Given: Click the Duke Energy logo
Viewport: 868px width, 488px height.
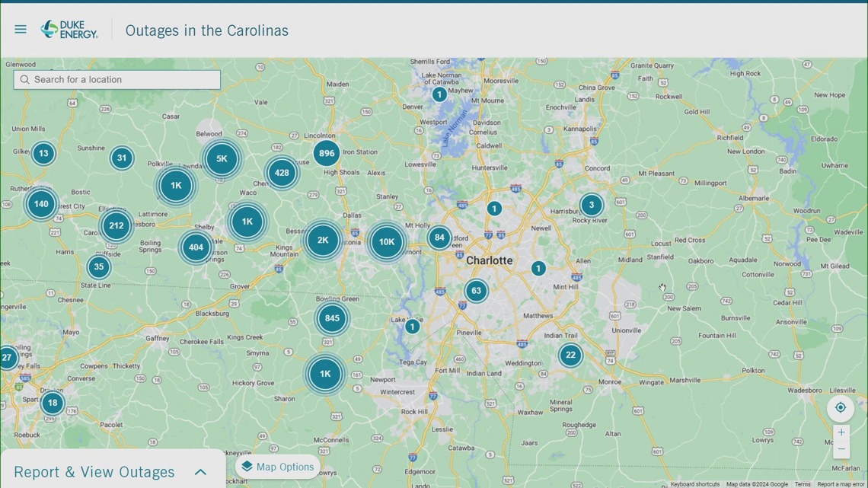Looking at the screenshot, I should click(x=68, y=29).
